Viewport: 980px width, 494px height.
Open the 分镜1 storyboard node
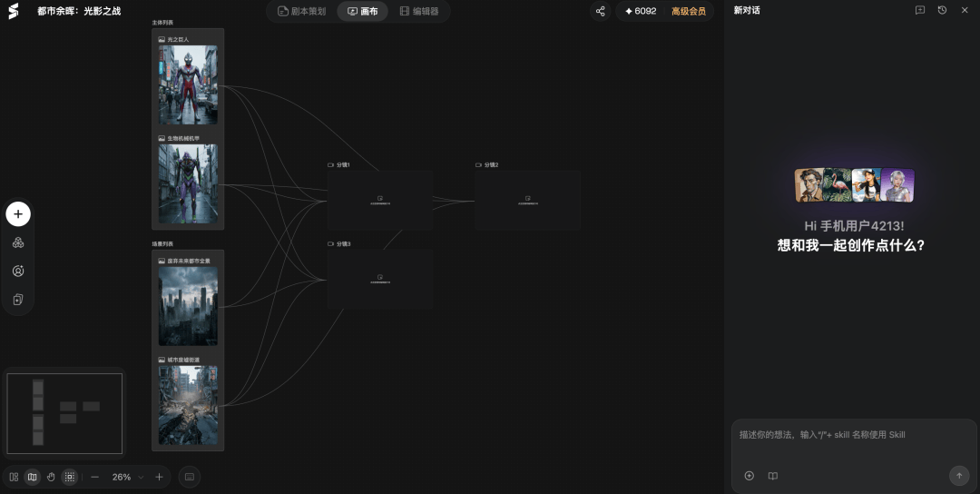pyautogui.click(x=380, y=200)
